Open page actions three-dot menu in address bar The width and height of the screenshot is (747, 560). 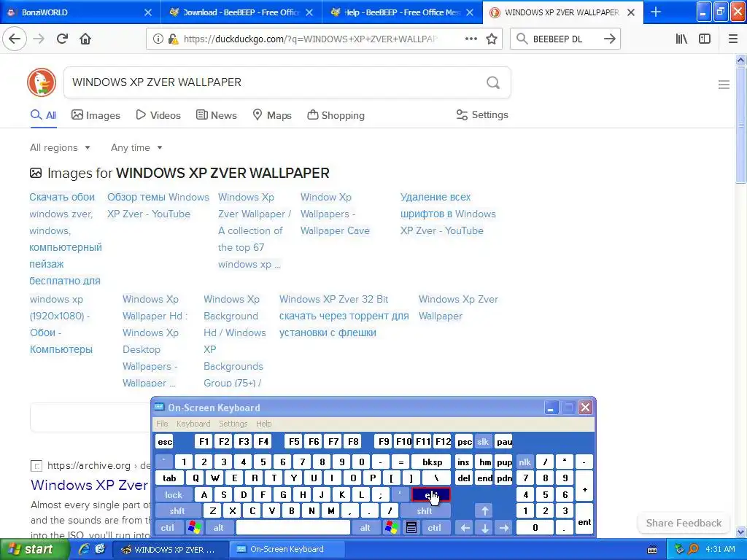point(471,39)
